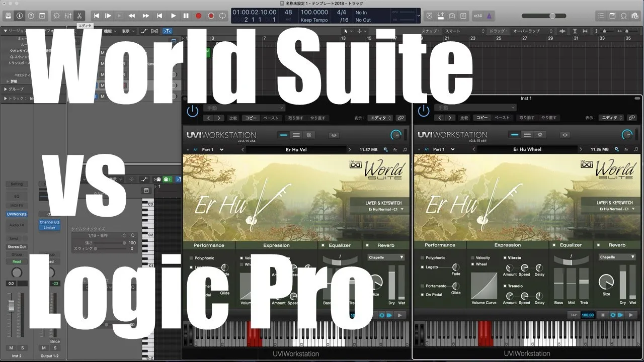The height and width of the screenshot is (362, 644).
Task: Open the Library panel icon
Action: 9,16
